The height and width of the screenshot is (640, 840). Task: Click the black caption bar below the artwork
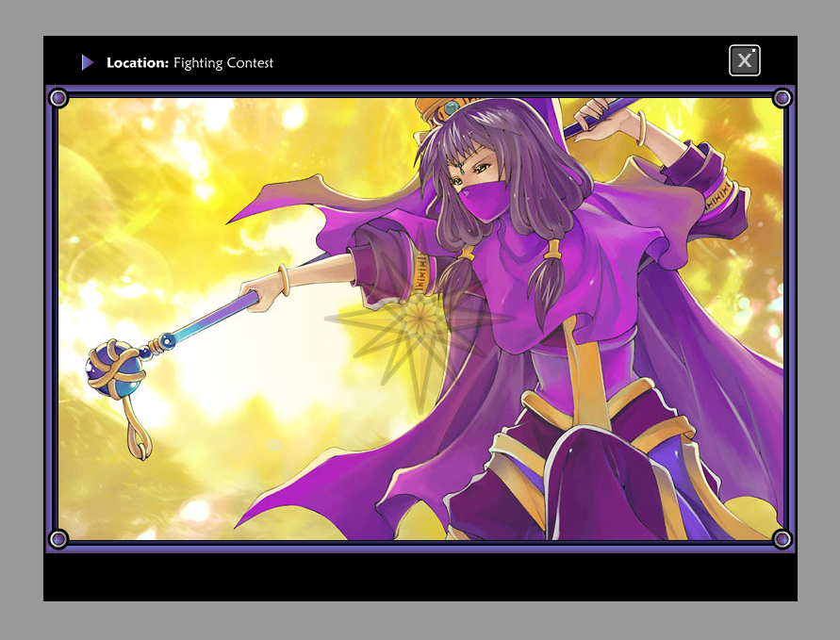coord(420,576)
